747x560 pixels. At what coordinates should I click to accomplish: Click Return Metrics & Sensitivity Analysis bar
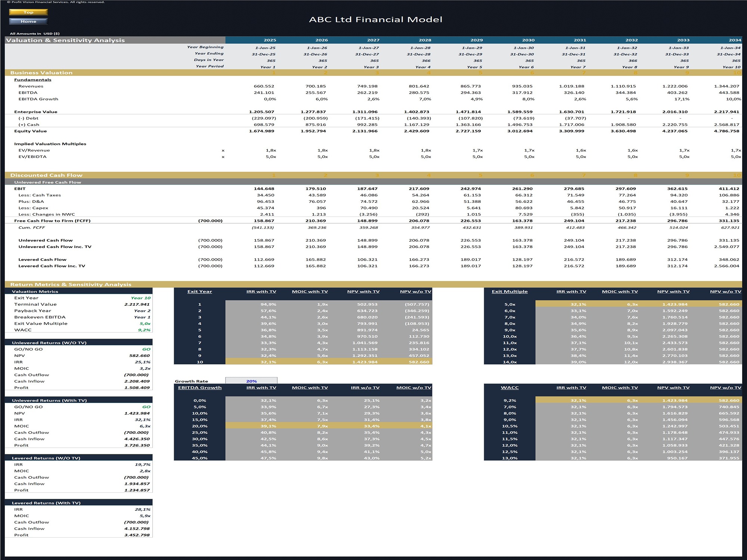coord(373,284)
